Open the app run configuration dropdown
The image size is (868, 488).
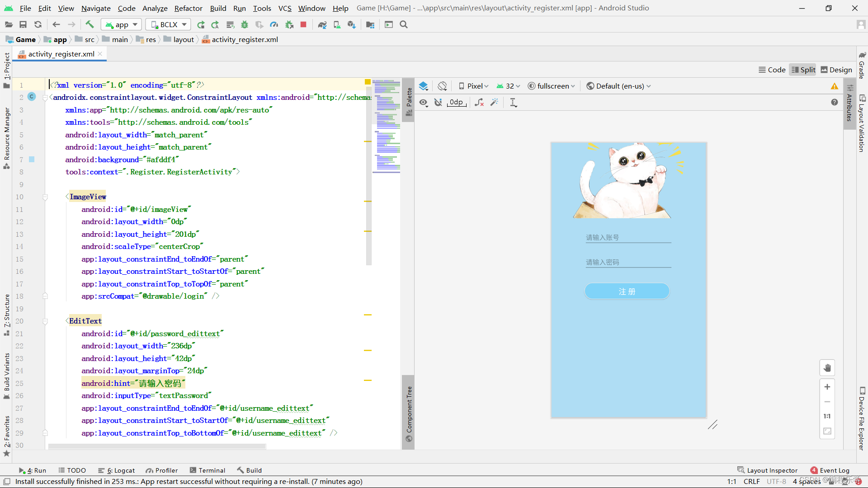(x=121, y=24)
